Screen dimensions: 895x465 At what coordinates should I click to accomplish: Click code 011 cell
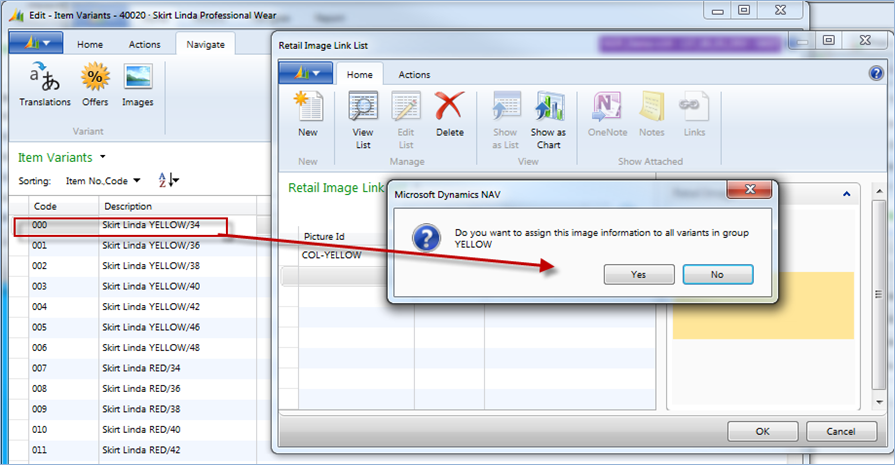pos(63,450)
